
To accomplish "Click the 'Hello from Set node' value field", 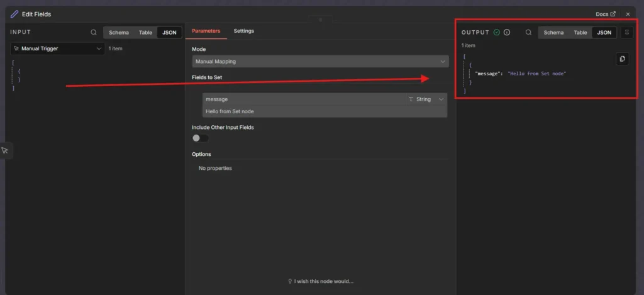I will click(x=325, y=111).
